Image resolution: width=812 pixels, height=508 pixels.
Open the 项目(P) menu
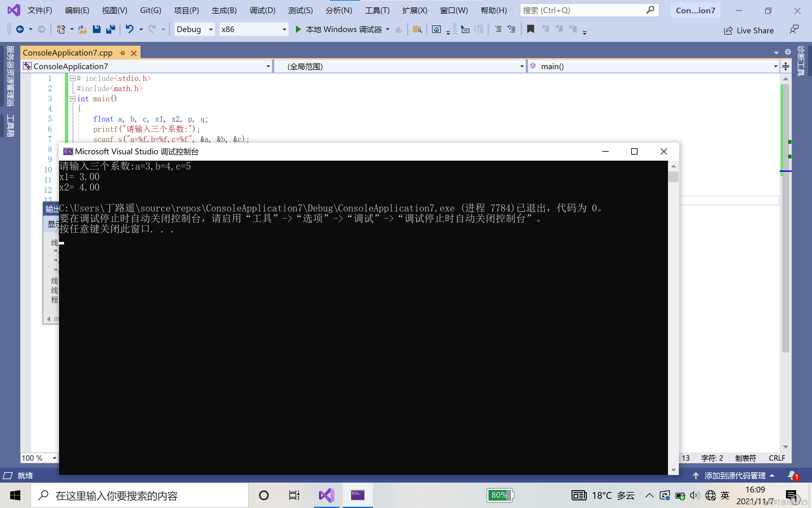point(187,10)
